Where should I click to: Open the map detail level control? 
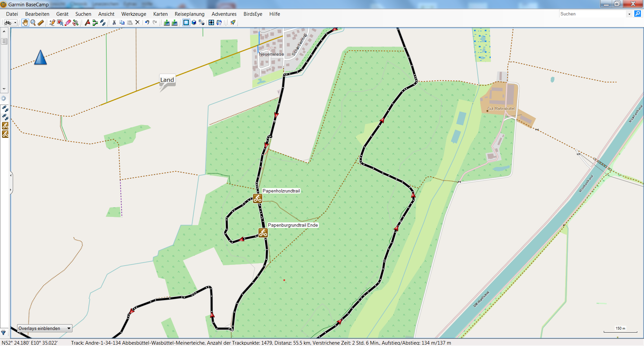pos(202,22)
